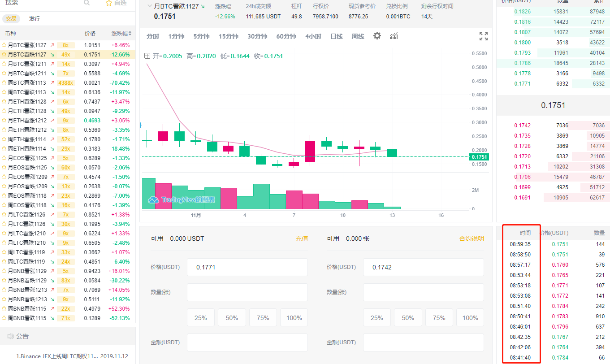Click up-trend arrow icon on 月BTC看涨1127 row
This screenshot has height=364, width=610.
click(x=52, y=45)
